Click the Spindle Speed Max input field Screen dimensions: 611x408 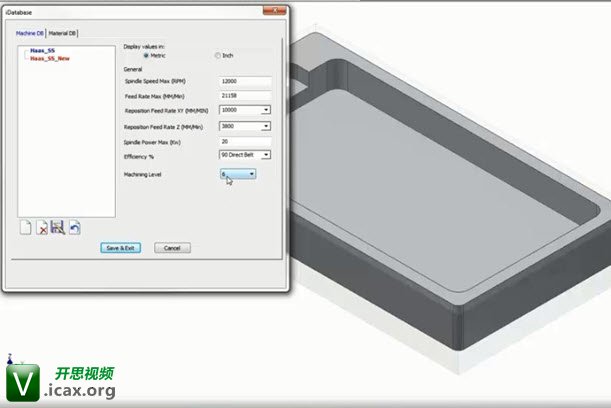click(245, 81)
